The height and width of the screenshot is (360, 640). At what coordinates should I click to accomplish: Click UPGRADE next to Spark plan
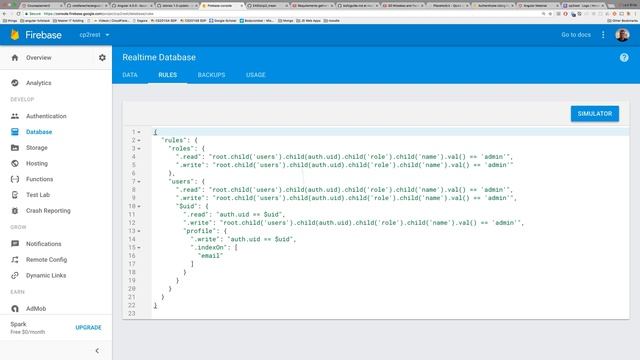click(x=88, y=327)
